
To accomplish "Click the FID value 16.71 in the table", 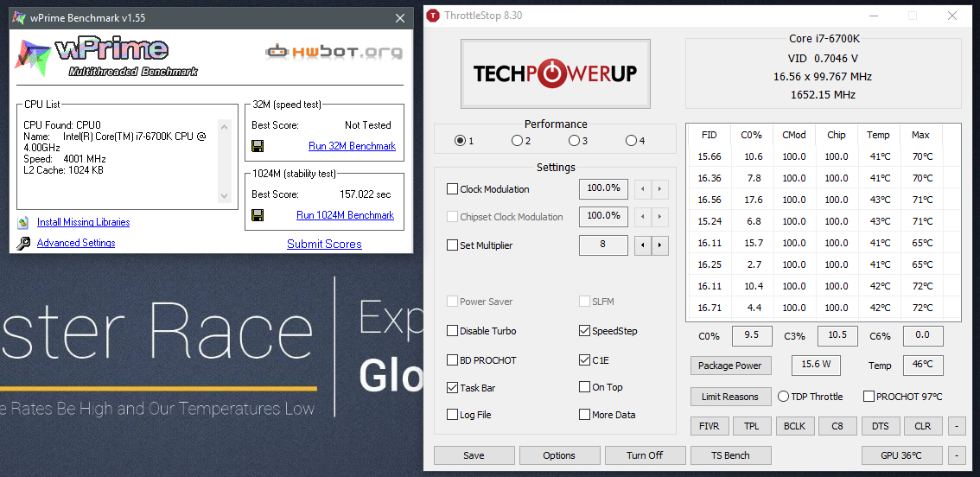I will click(710, 308).
